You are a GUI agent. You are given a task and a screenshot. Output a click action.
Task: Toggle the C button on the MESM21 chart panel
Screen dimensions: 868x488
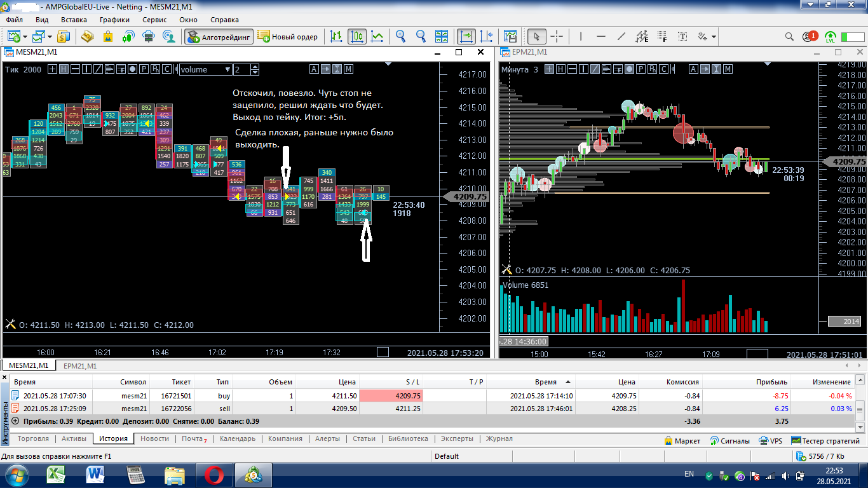pyautogui.click(x=166, y=69)
